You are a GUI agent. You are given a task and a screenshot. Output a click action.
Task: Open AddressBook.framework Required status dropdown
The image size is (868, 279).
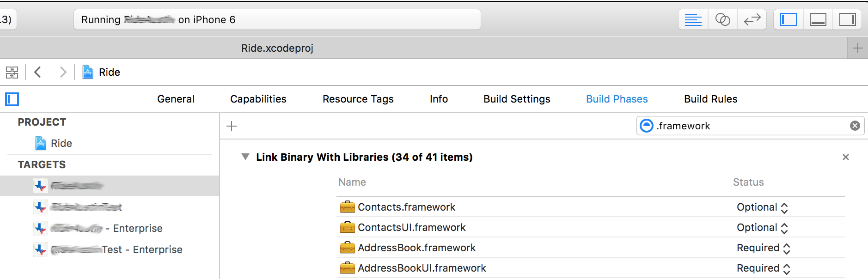pyautogui.click(x=763, y=248)
